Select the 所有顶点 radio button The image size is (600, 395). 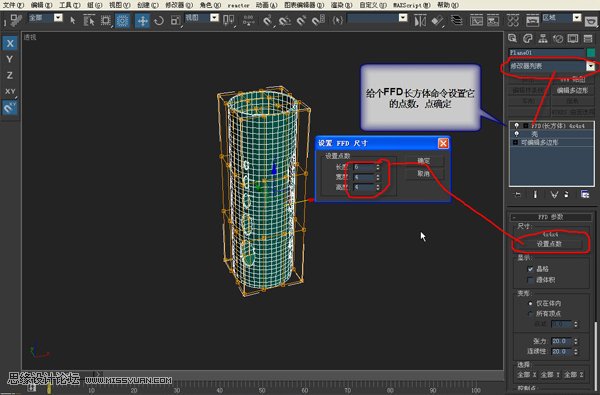(530, 314)
